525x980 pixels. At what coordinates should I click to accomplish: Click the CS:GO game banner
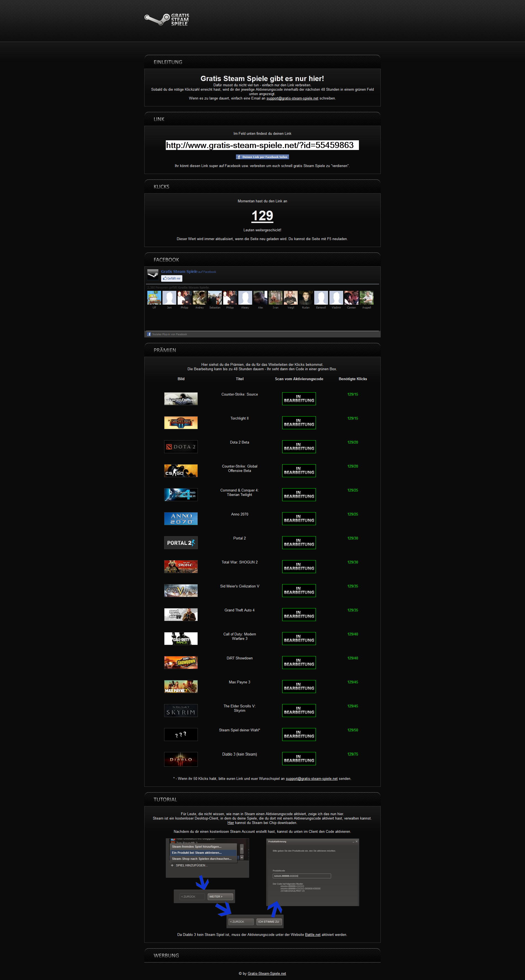click(181, 471)
